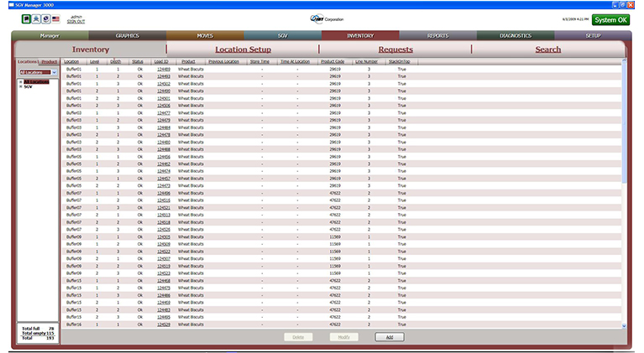644x353 pixels.
Task: Click the System OK status indicator
Action: point(609,19)
